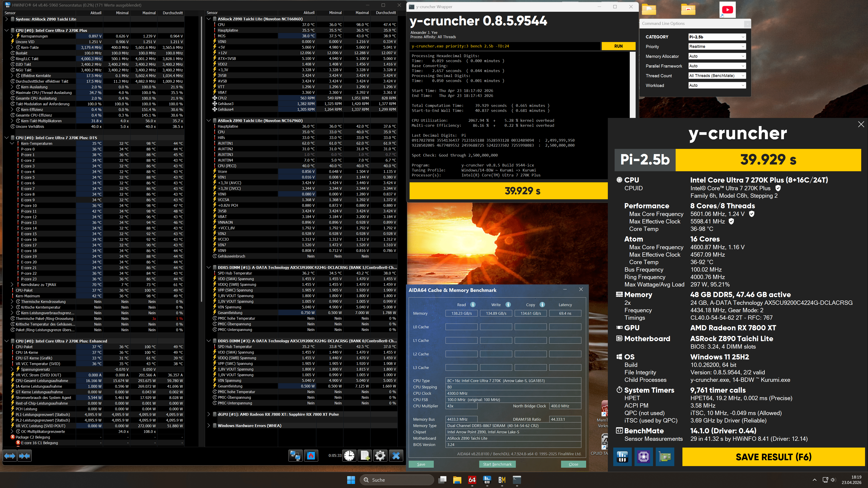868x488 pixels.
Task: Open CATEGORY Pi-2.5b dropdown
Action: [x=717, y=37]
